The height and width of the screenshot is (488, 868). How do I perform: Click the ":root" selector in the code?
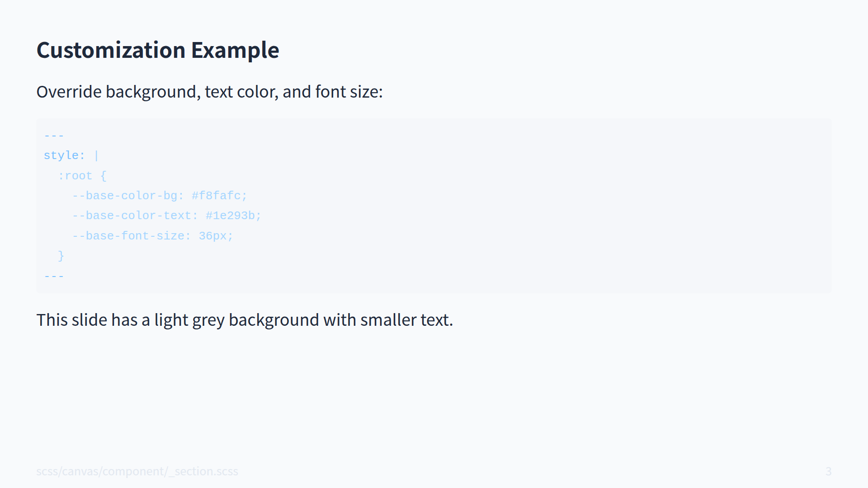(75, 176)
